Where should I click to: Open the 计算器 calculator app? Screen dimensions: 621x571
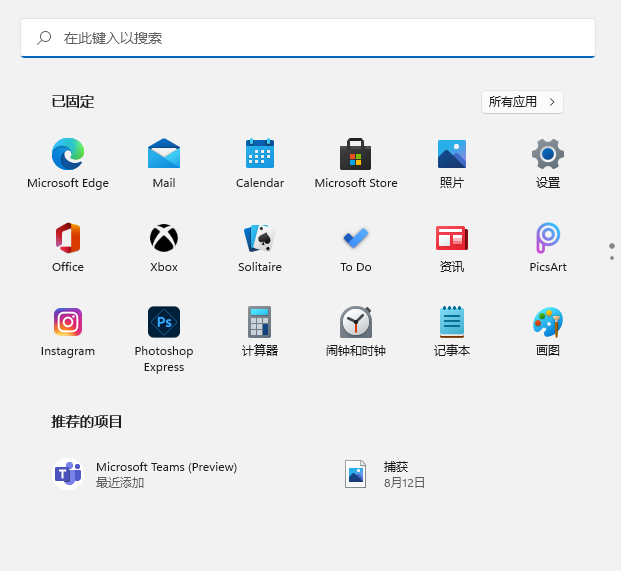click(x=260, y=322)
